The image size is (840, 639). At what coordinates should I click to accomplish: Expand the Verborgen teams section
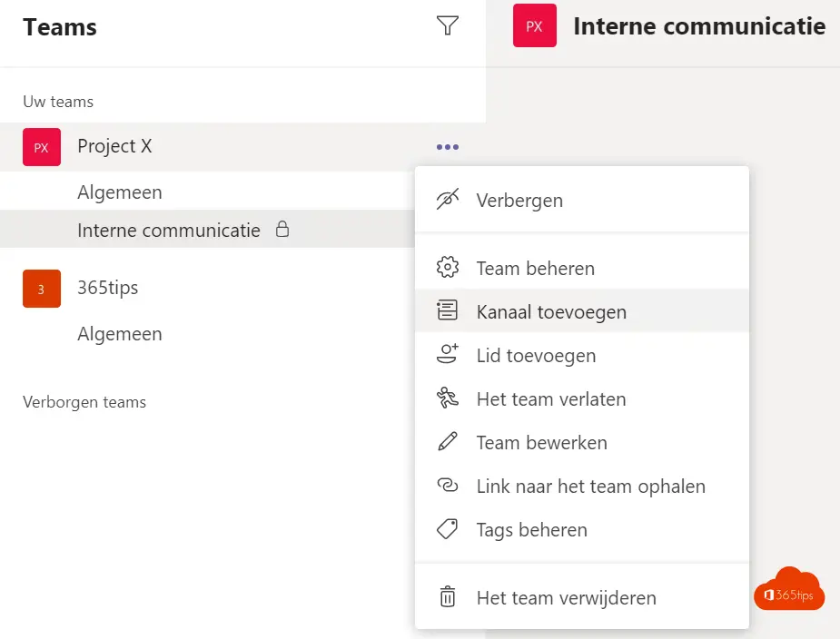click(x=84, y=402)
